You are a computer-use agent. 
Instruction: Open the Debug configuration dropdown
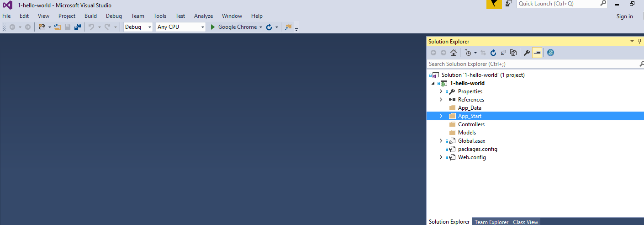(x=138, y=27)
